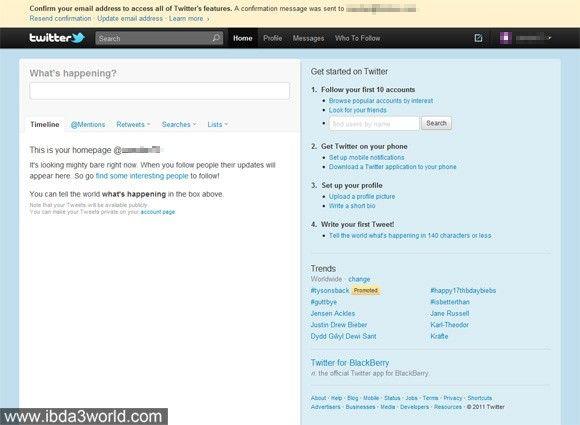Click Set up mobile notifications link
Screen dimensions: 580x425
(x=367, y=158)
